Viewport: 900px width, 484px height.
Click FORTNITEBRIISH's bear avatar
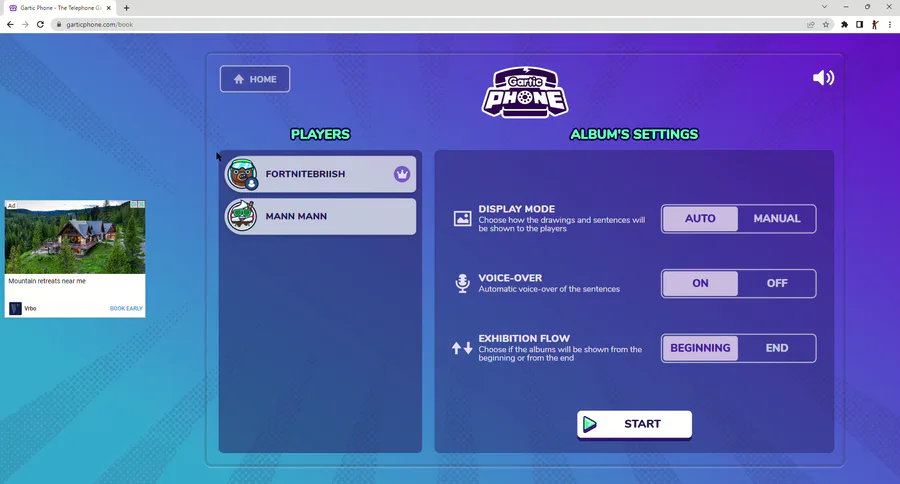point(242,174)
